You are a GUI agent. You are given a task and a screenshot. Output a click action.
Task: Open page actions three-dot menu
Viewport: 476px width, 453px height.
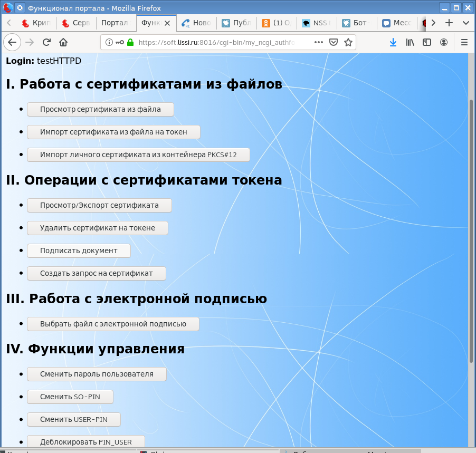coord(319,43)
